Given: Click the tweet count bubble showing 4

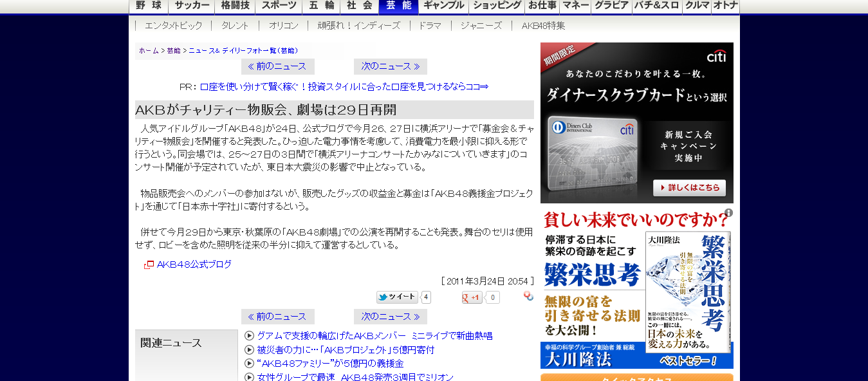Looking at the screenshot, I should (426, 297).
